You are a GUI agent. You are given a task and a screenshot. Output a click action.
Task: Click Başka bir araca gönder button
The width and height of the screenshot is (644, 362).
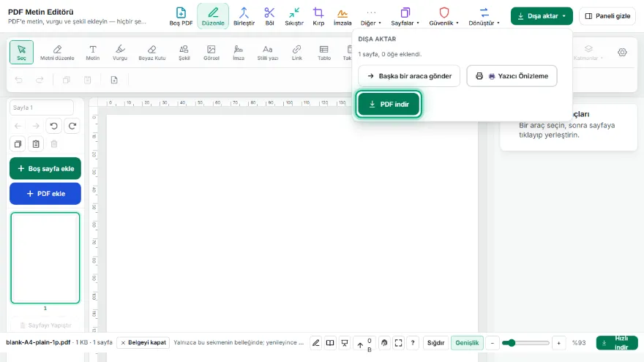(409, 76)
